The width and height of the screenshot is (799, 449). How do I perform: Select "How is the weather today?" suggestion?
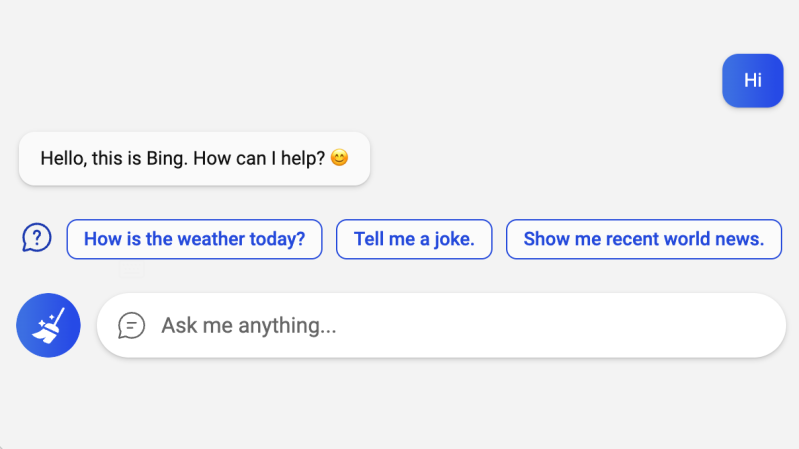[x=194, y=239]
